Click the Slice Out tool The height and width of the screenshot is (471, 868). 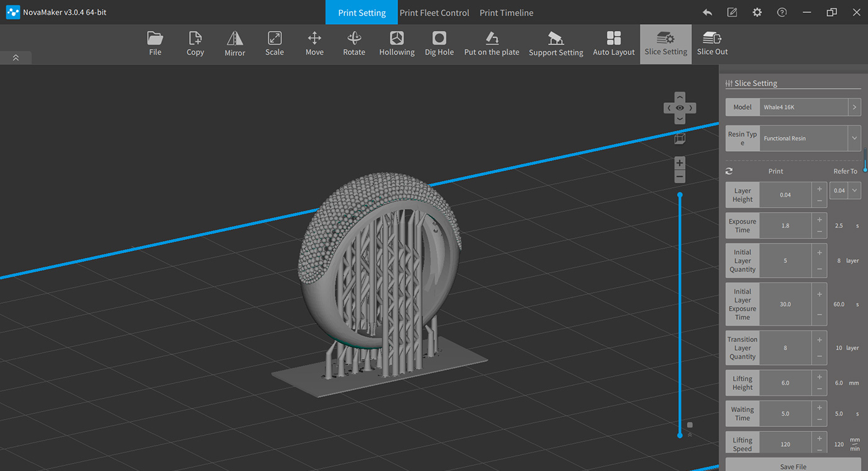coord(712,44)
